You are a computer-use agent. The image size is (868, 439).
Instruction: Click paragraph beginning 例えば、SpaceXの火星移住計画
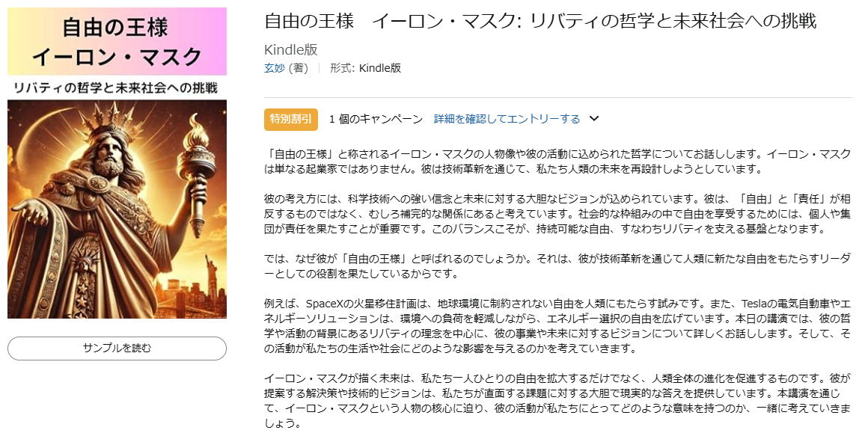tap(557, 326)
